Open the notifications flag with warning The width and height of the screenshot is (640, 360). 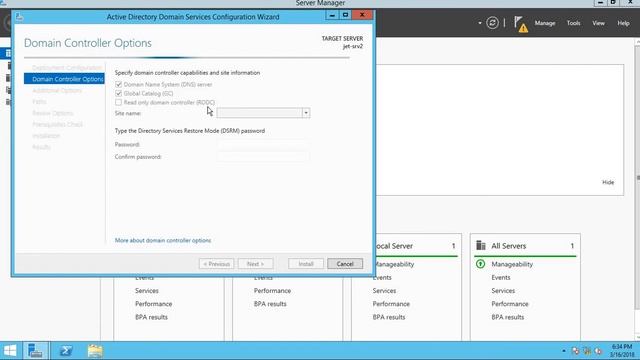521,24
